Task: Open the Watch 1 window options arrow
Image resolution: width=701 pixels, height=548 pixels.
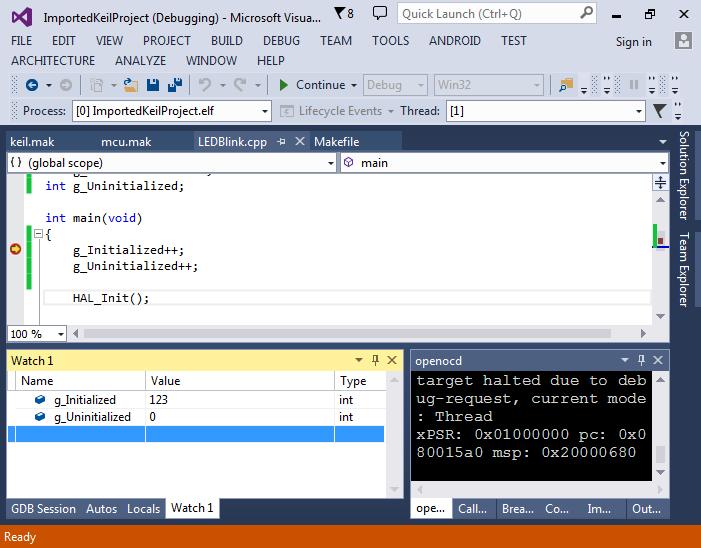Action: (x=359, y=360)
